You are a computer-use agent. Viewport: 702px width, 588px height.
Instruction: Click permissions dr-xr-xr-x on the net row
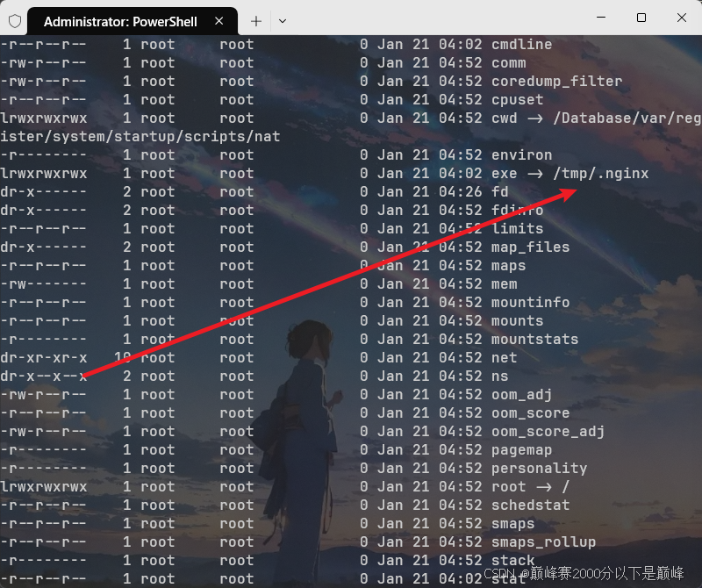[x=43, y=357]
